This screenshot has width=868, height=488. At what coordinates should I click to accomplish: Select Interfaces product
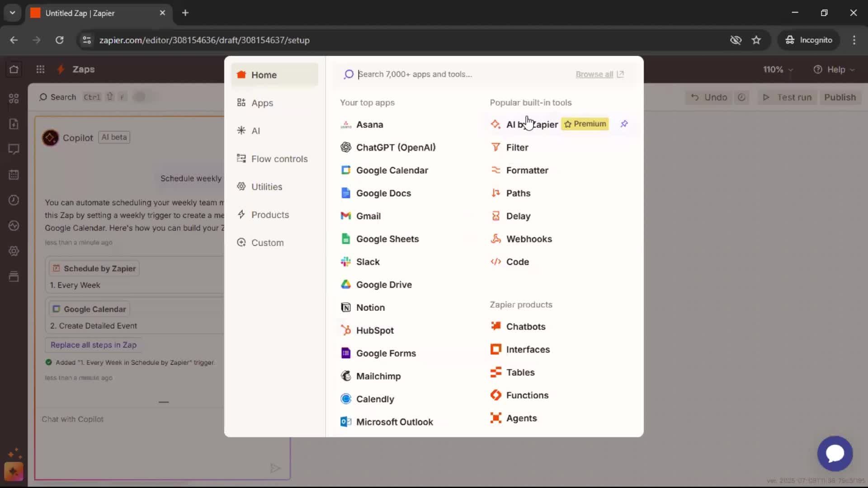coord(520,349)
